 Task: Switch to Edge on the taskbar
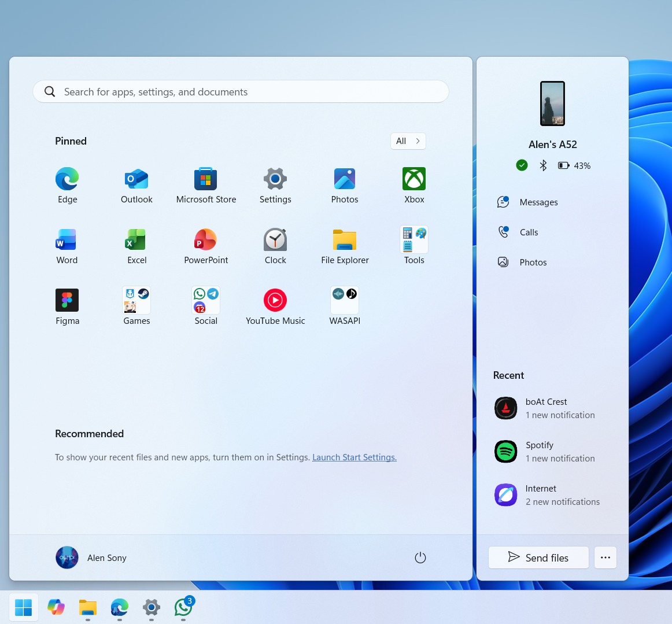(x=120, y=607)
